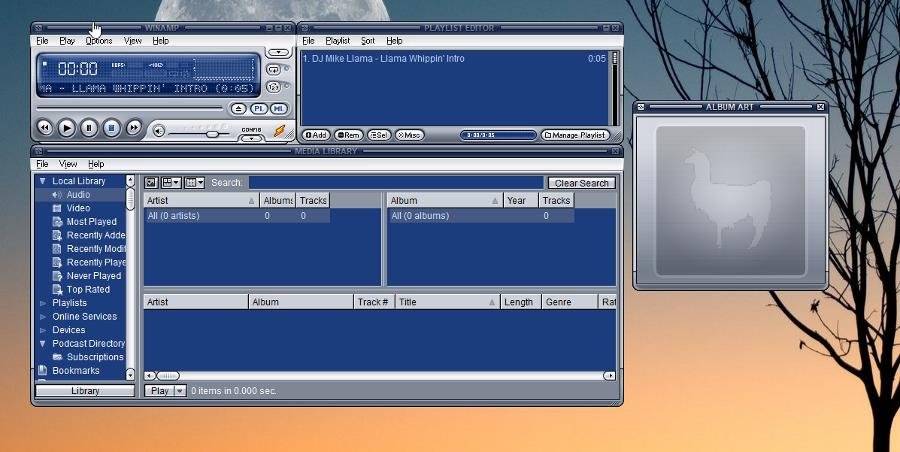Click the Playlist Editor vertical scrollbar

pyautogui.click(x=615, y=88)
